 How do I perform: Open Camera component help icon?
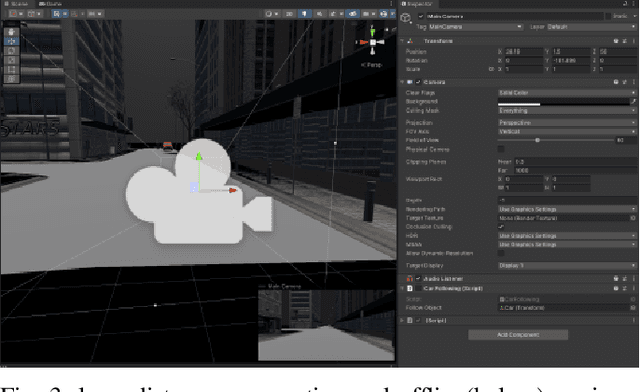[x=616, y=82]
